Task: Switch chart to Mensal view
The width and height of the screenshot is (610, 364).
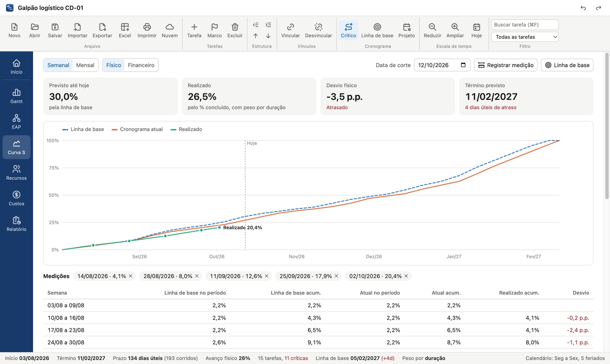Action: [x=85, y=65]
